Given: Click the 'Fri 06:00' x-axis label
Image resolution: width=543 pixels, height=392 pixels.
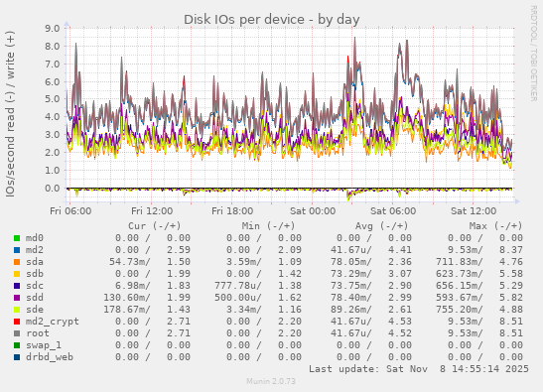Looking at the screenshot, I should (x=70, y=211).
